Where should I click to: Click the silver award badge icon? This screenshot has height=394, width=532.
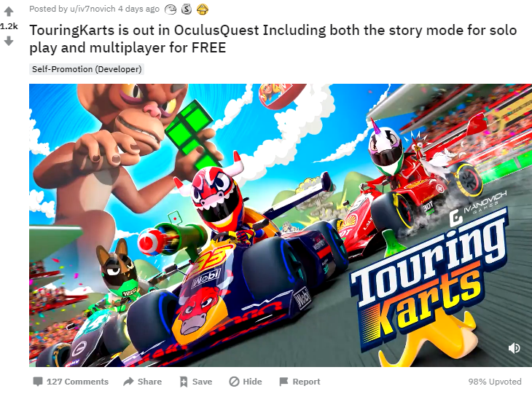[x=187, y=9]
